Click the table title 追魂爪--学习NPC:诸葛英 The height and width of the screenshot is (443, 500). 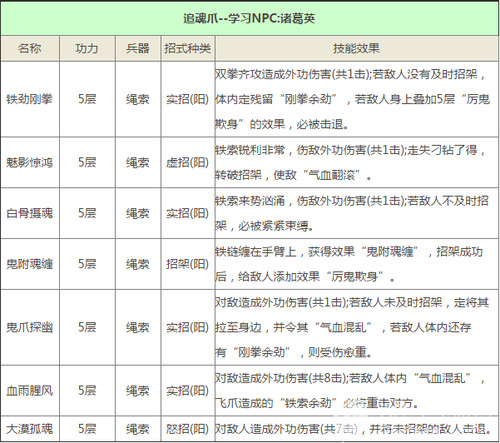pos(249,19)
